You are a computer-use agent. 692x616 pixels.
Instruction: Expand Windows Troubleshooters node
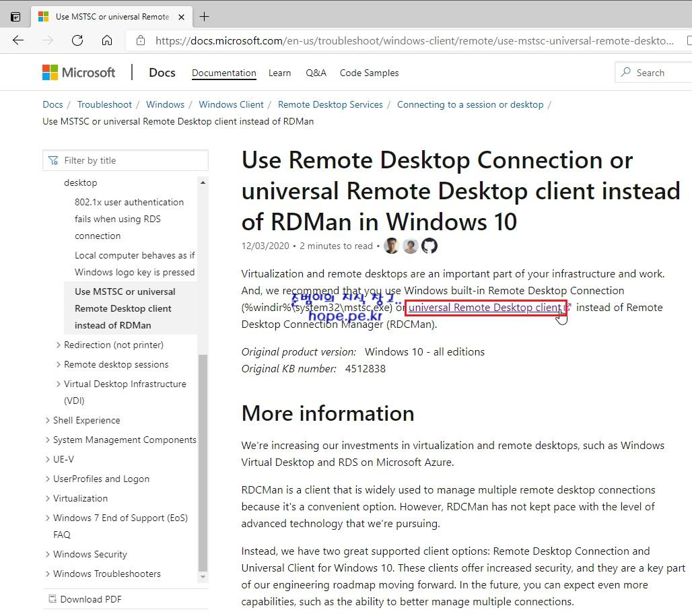click(48, 574)
